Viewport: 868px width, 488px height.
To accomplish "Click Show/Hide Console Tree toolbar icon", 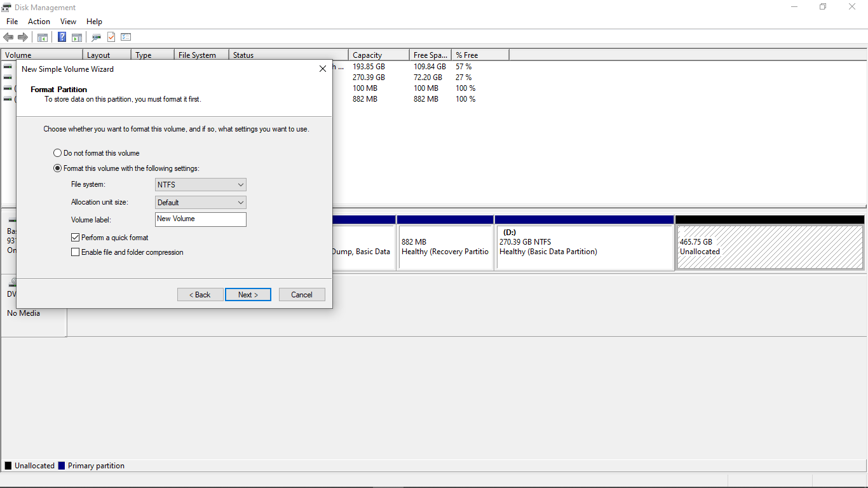I will point(43,37).
